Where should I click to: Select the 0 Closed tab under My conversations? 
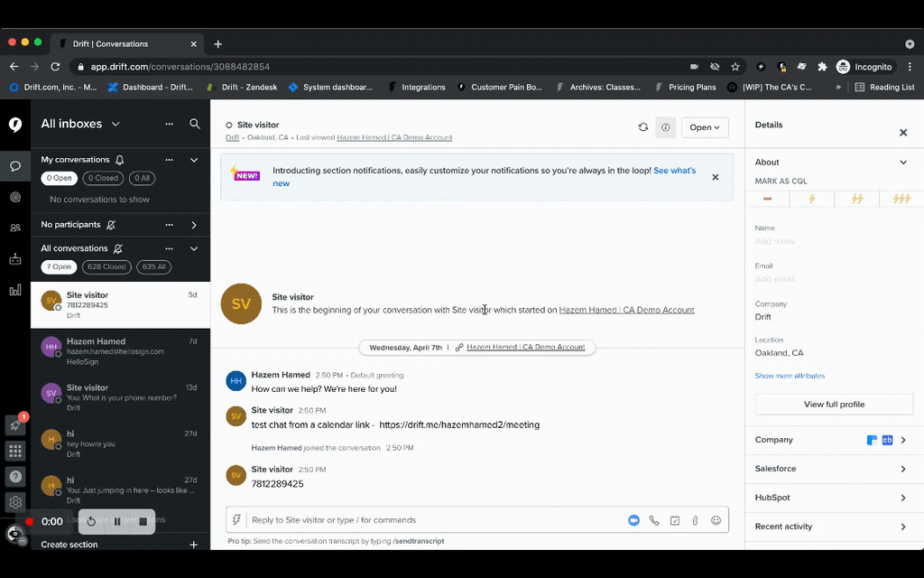(x=103, y=178)
